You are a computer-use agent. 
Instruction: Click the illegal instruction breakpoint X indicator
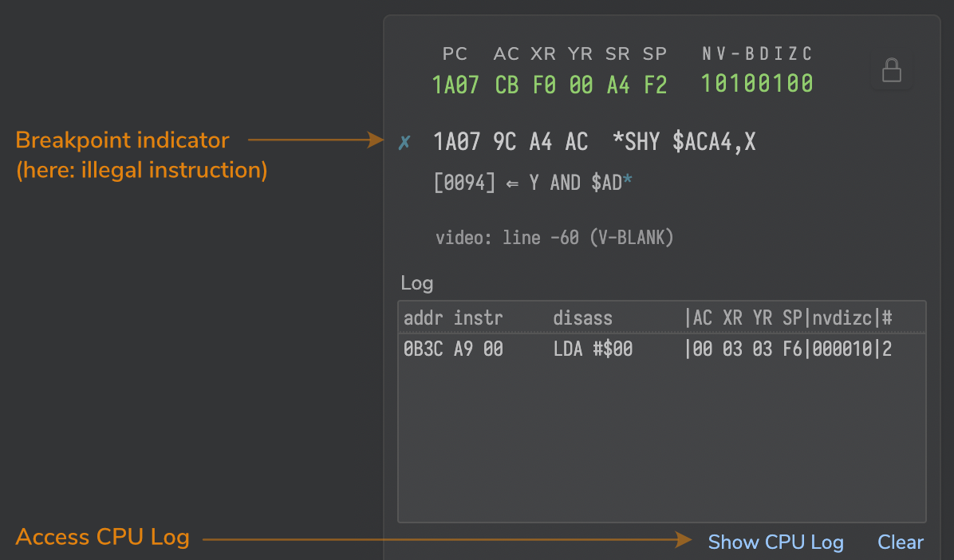pyautogui.click(x=404, y=143)
